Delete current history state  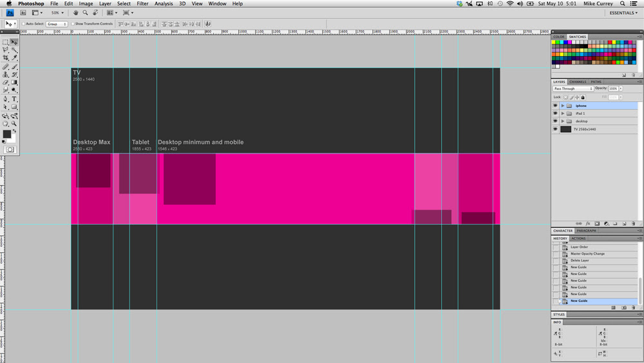tap(633, 308)
